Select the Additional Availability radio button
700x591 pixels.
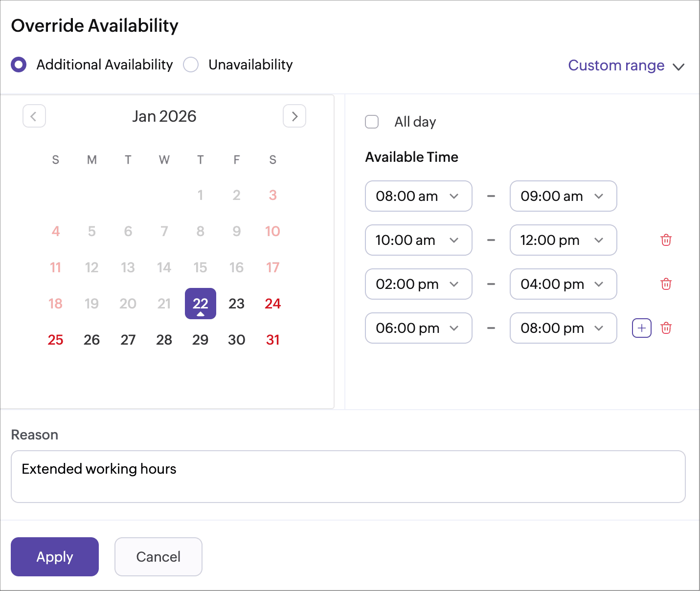pyautogui.click(x=19, y=65)
